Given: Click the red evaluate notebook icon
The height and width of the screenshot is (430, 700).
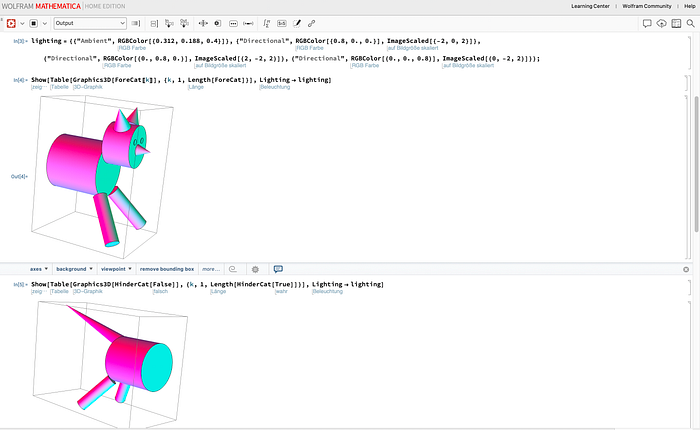Looking at the screenshot, I should pos(11,23).
